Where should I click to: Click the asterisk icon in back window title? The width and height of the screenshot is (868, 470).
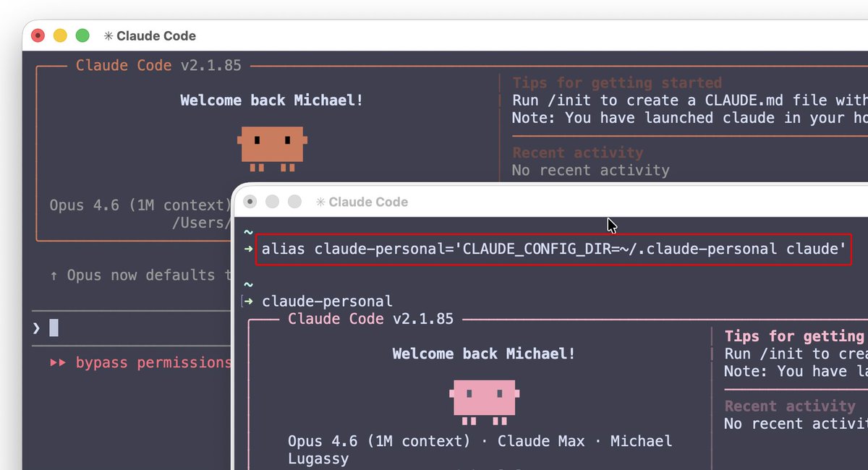(108, 36)
